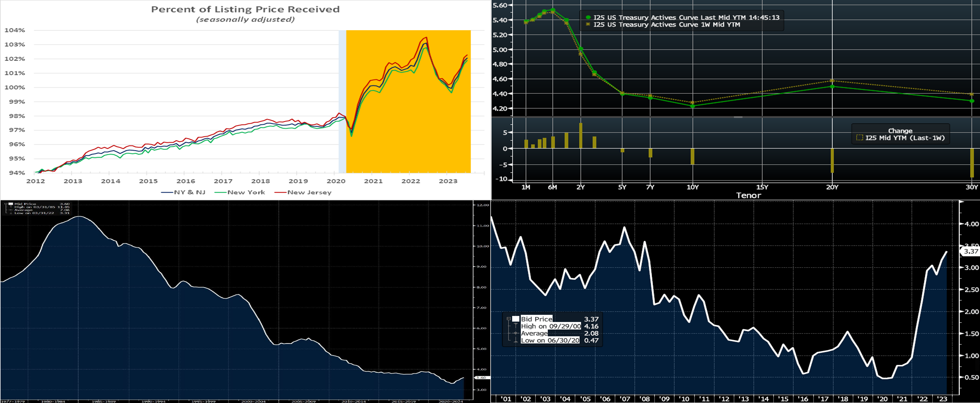Click the green 10Y point on yield curve
This screenshot has width=980, height=403.
[692, 106]
